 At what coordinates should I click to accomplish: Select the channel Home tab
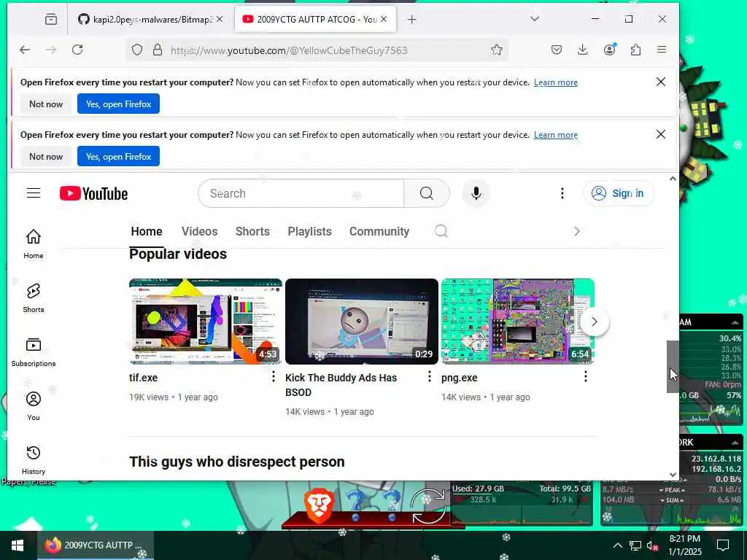tap(147, 231)
